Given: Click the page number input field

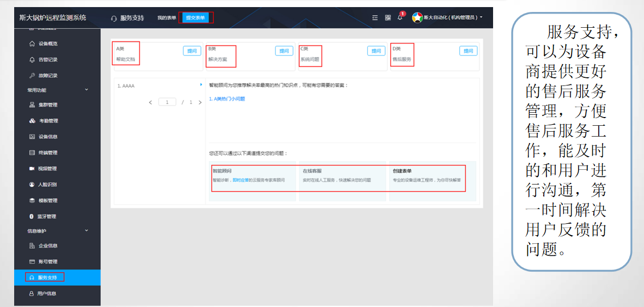Looking at the screenshot, I should coord(167,102).
